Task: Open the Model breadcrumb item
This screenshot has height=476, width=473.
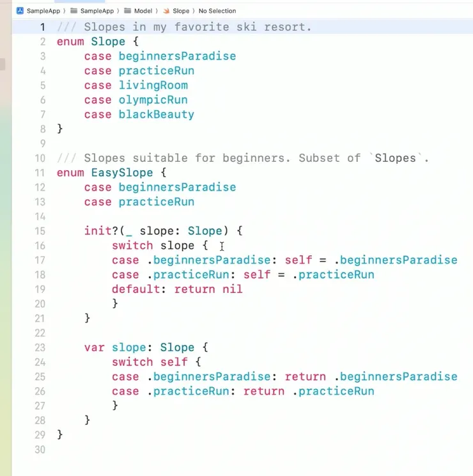Action: pos(143,11)
